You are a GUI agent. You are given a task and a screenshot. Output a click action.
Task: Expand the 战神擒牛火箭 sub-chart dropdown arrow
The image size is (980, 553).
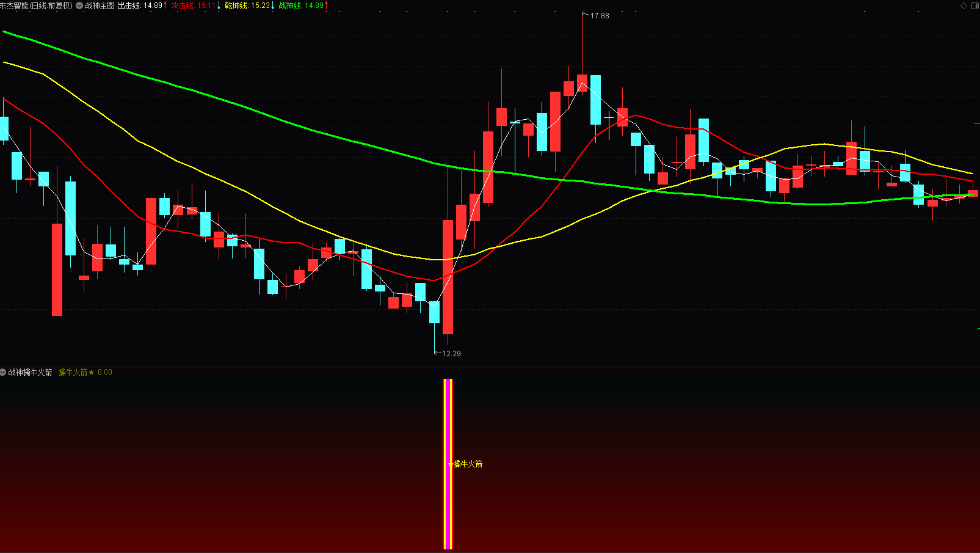3,372
